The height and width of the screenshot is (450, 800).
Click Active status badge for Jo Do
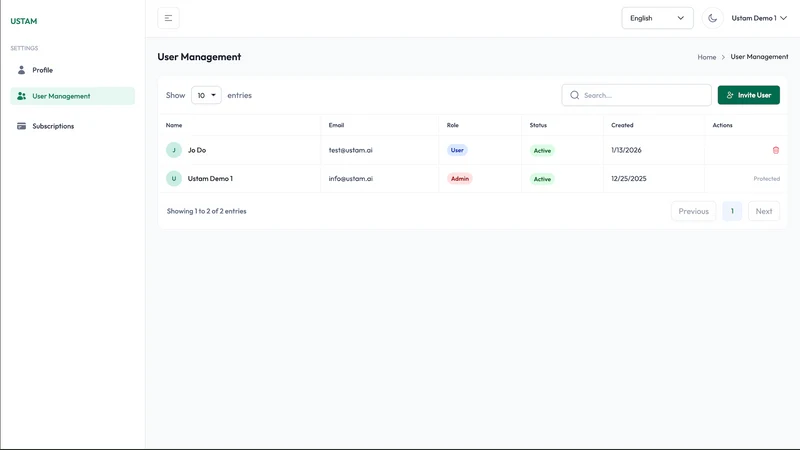pyautogui.click(x=542, y=151)
